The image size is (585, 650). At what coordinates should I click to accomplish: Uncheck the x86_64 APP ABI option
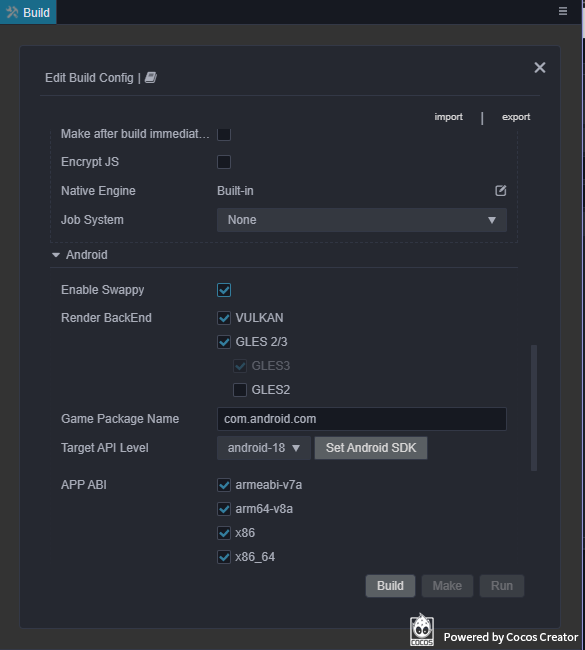[x=224, y=557]
